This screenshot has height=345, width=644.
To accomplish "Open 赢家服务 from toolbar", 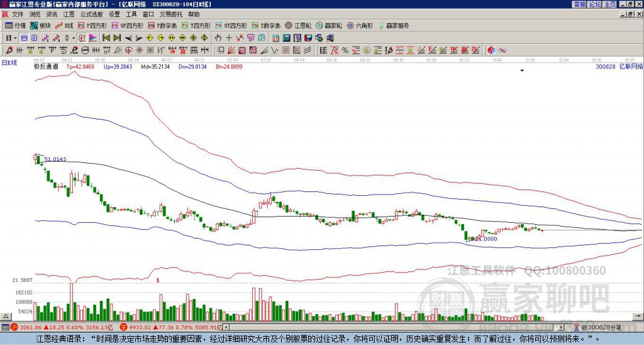I will [x=394, y=25].
